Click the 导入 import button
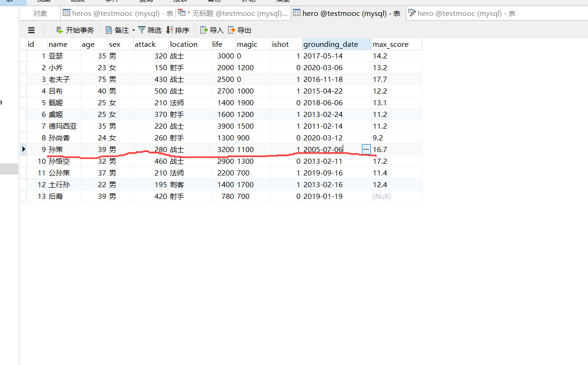Viewport: 588px width, 365px height. (x=212, y=30)
